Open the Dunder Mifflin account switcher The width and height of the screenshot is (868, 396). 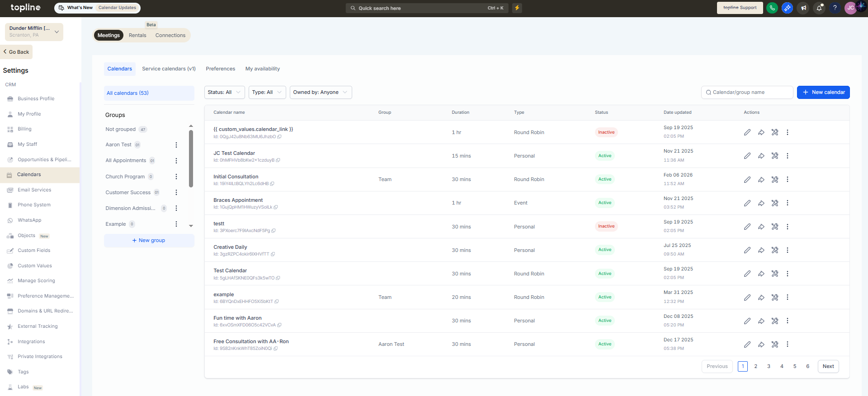[x=34, y=32]
